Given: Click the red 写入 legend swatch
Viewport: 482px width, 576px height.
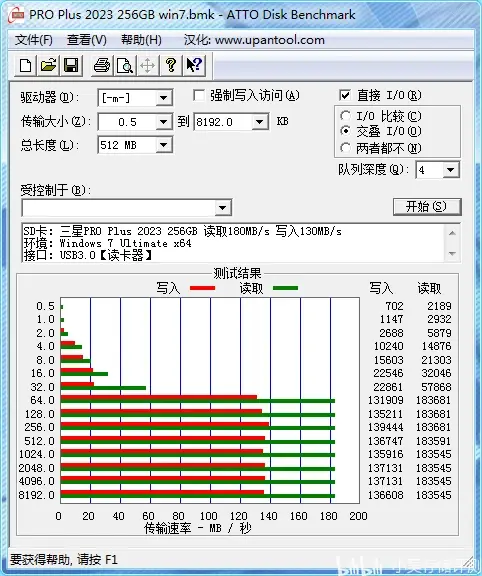Looking at the screenshot, I should 202,288.
